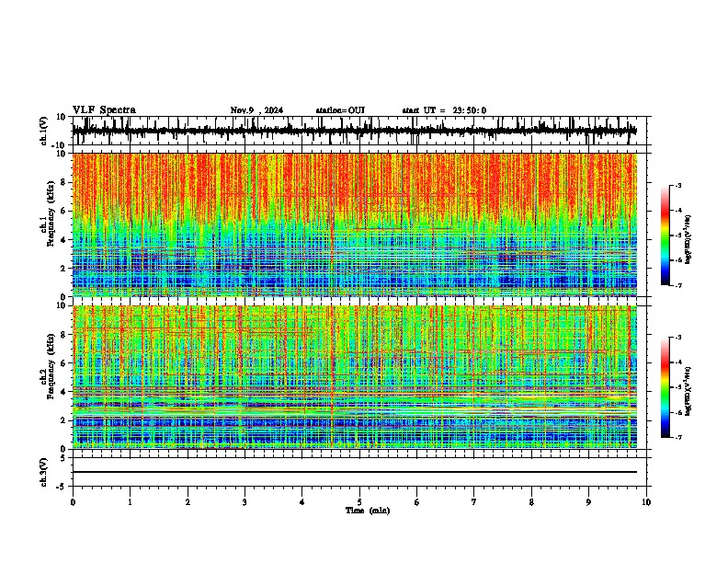Click the "4" kHz tick on ch.1 spectrogram
728x563 pixels.
[x=64, y=240]
